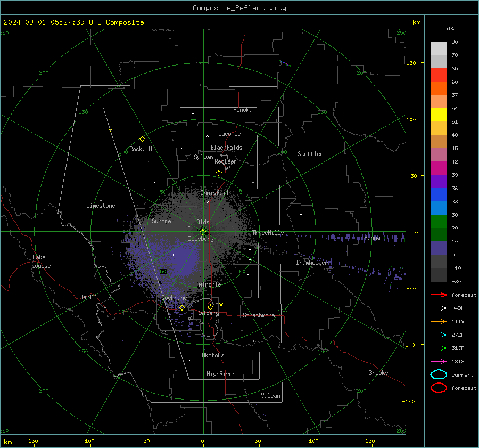The width and height of the screenshot is (479, 448).
Task: Click the dBZ scale heading
Action: [x=451, y=29]
